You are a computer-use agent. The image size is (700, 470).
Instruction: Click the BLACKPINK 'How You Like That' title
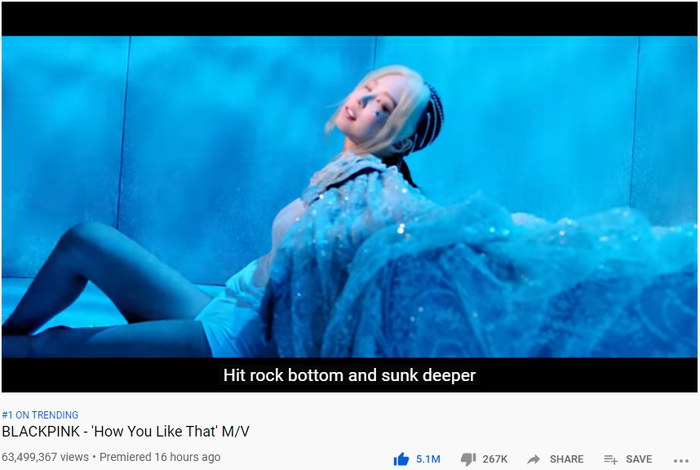click(x=125, y=431)
